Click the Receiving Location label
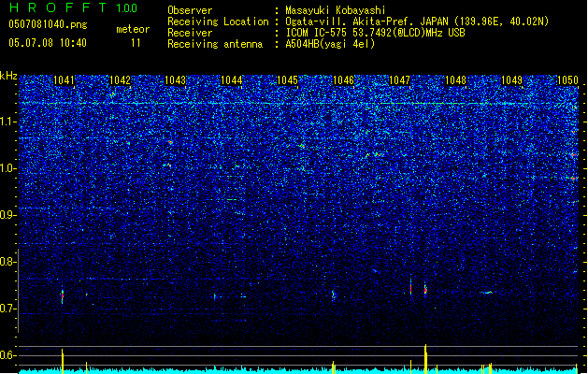 218,22
